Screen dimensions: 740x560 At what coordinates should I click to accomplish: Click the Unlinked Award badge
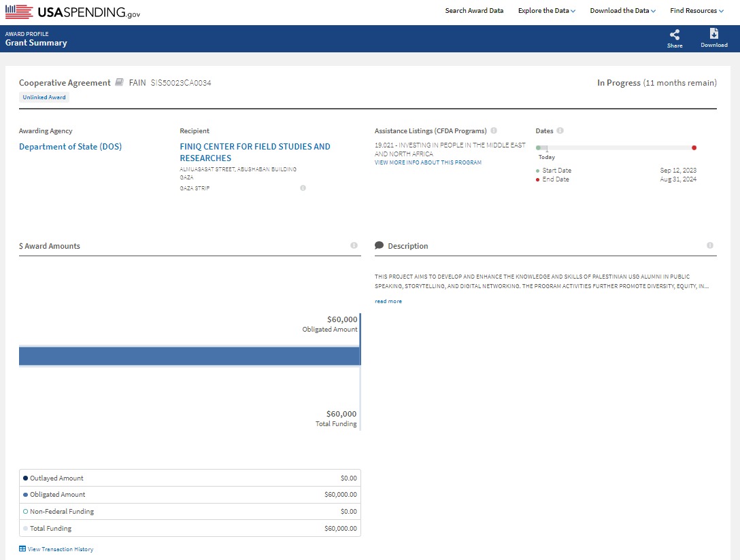[x=44, y=97]
